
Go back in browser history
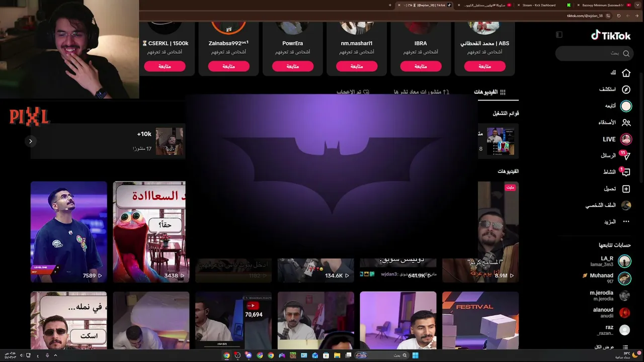point(637,16)
